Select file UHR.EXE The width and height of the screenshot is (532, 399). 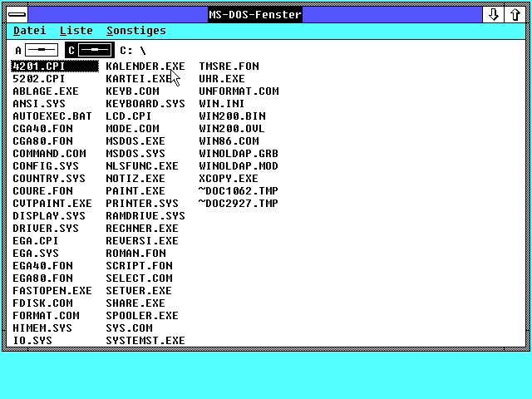click(x=222, y=79)
